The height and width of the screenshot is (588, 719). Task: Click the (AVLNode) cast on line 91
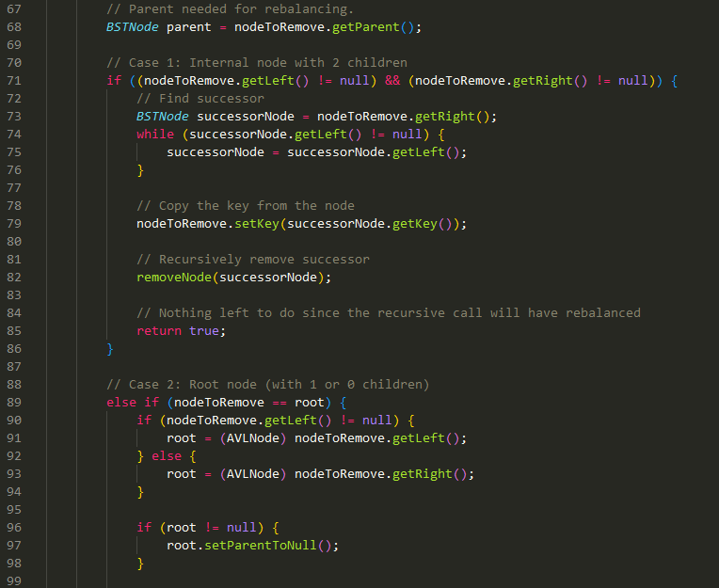pos(253,438)
